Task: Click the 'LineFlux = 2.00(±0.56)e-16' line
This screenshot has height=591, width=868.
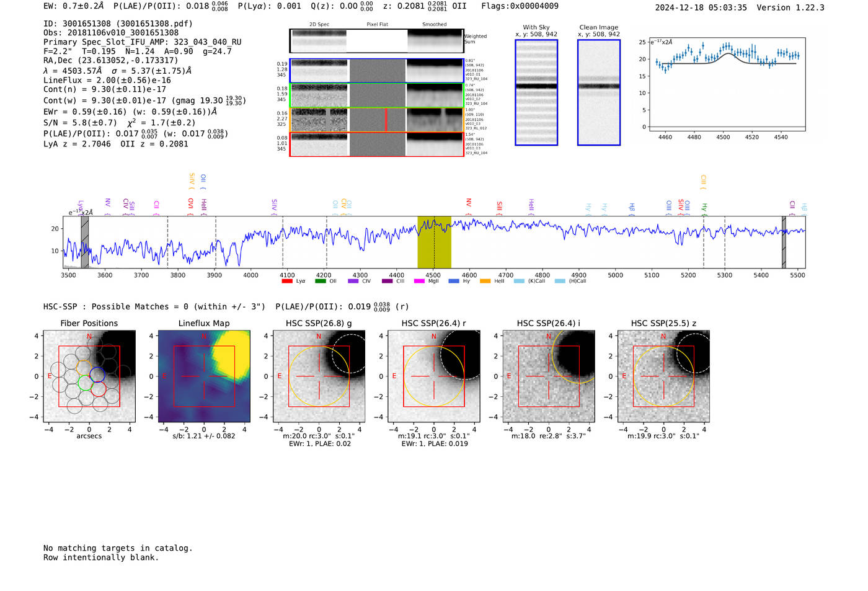Action: click(107, 80)
